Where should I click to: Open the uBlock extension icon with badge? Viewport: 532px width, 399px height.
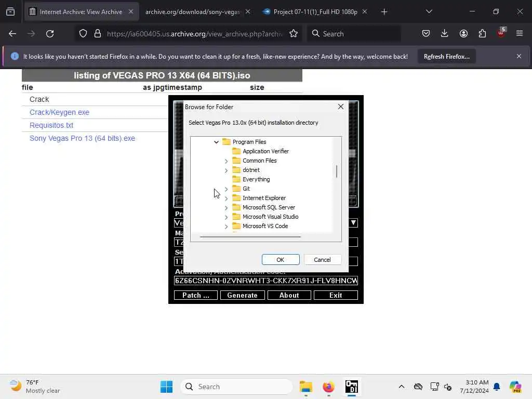pyautogui.click(x=501, y=33)
